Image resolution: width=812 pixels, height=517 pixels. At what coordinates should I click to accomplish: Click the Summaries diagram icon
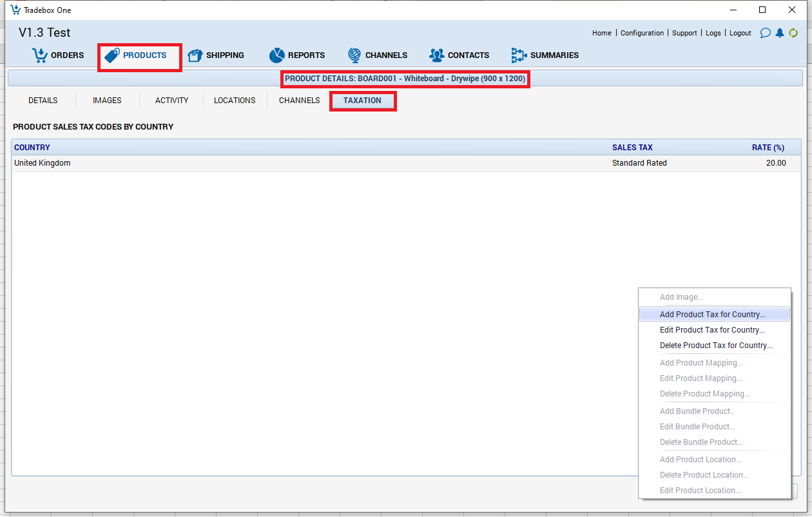click(519, 55)
